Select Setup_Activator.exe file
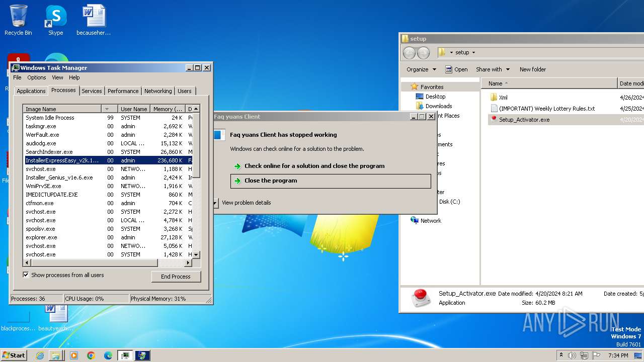The image size is (644, 362). click(x=524, y=120)
